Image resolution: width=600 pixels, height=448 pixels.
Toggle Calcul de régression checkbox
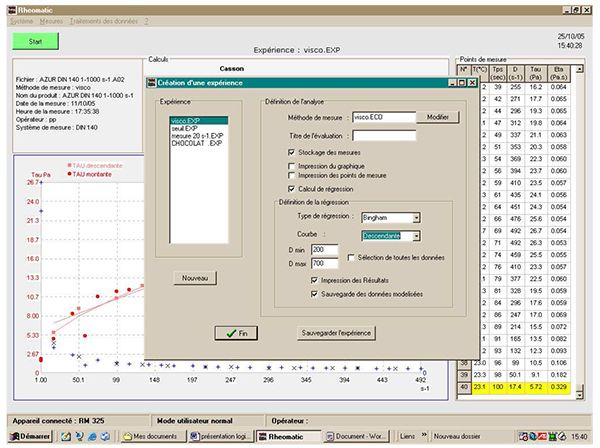292,189
